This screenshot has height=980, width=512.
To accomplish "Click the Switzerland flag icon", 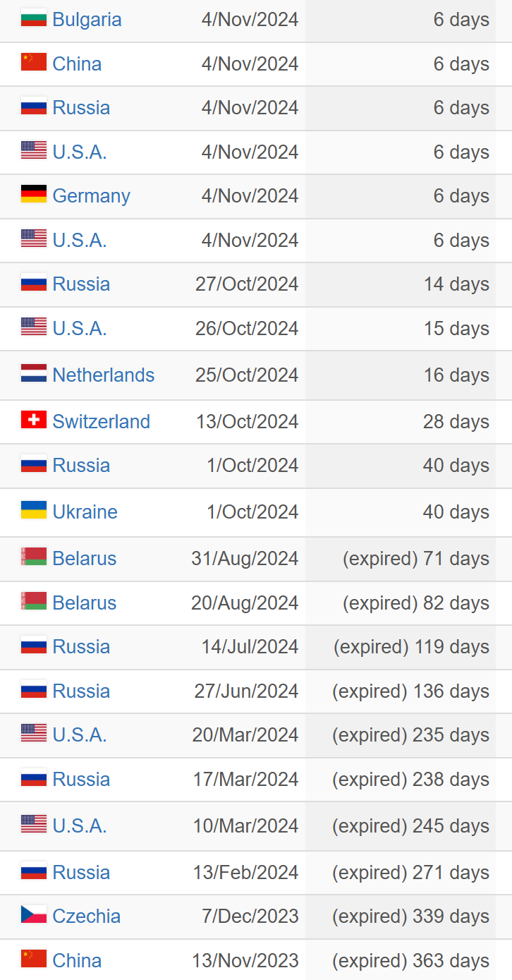I will (34, 421).
